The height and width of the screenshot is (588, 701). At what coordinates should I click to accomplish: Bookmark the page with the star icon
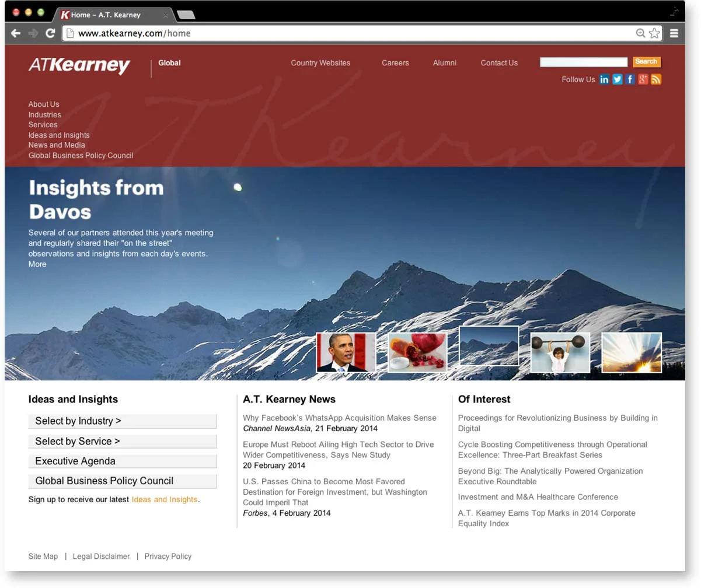pos(654,33)
